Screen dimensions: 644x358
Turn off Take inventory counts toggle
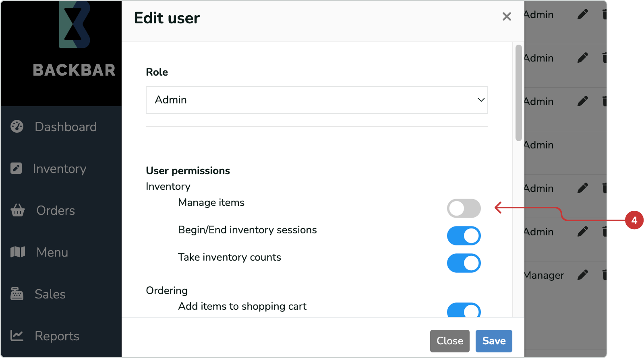pos(464,263)
